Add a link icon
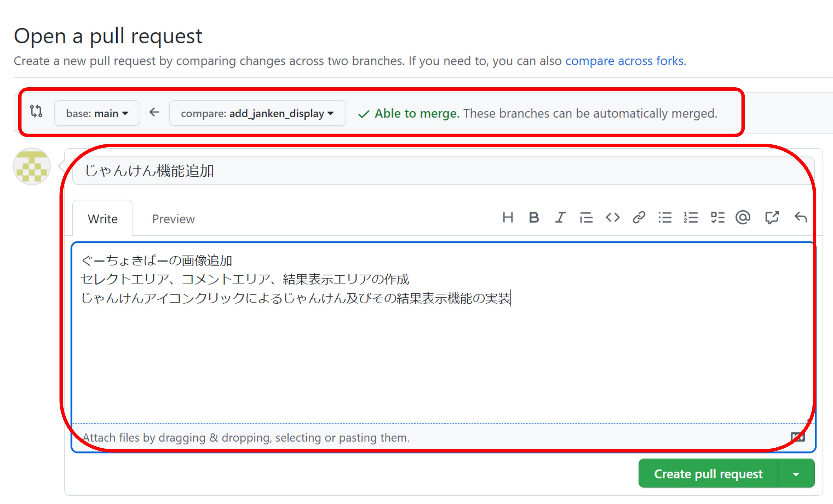Viewport: 833px width, 504px height. pyautogui.click(x=639, y=218)
